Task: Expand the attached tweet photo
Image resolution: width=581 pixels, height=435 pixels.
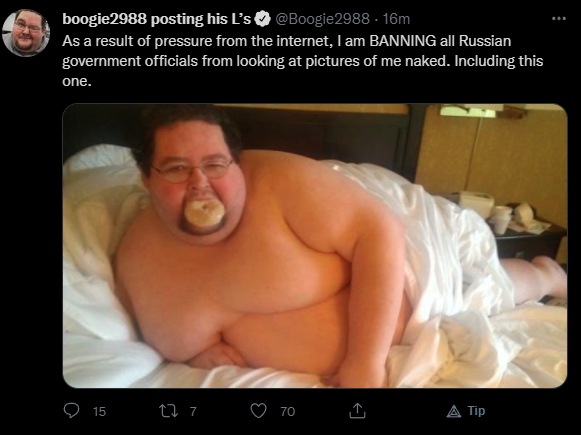Action: click(x=315, y=246)
